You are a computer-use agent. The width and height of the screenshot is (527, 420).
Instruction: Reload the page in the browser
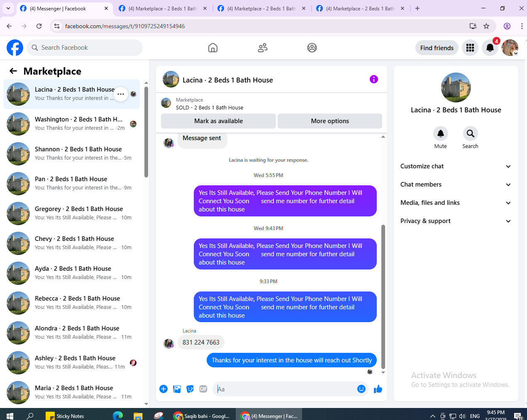[39, 26]
